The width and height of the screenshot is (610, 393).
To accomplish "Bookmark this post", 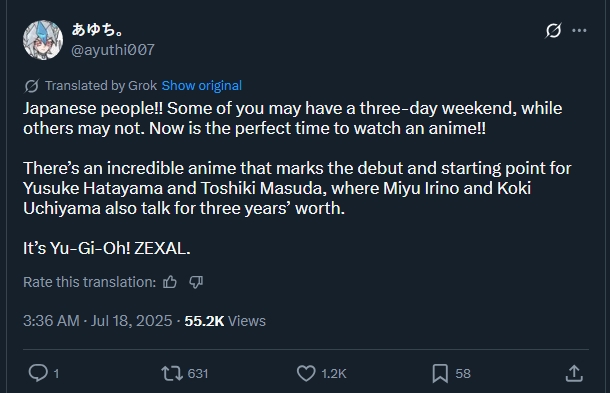I will (x=440, y=373).
